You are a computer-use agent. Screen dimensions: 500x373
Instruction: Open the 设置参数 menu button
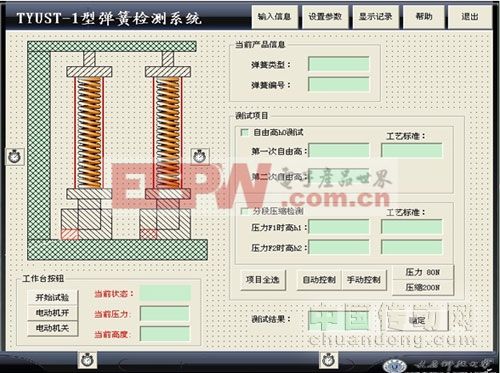click(325, 17)
